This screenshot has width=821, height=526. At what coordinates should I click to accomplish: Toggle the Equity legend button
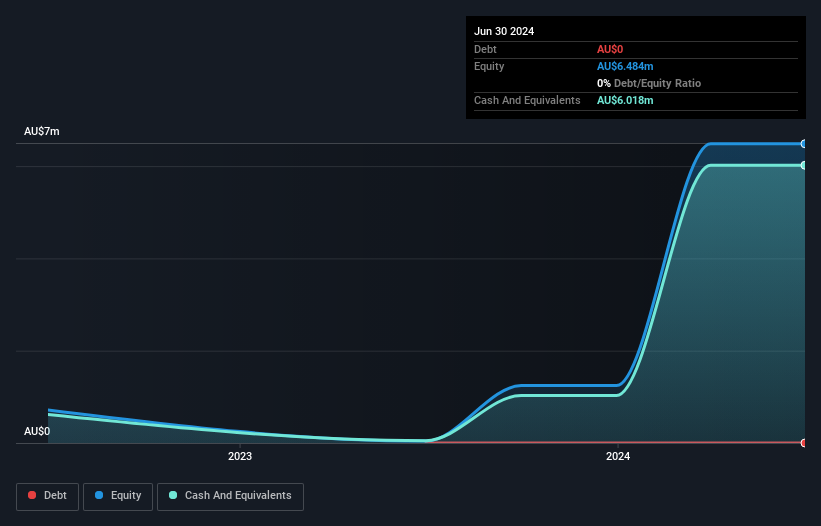(118, 496)
